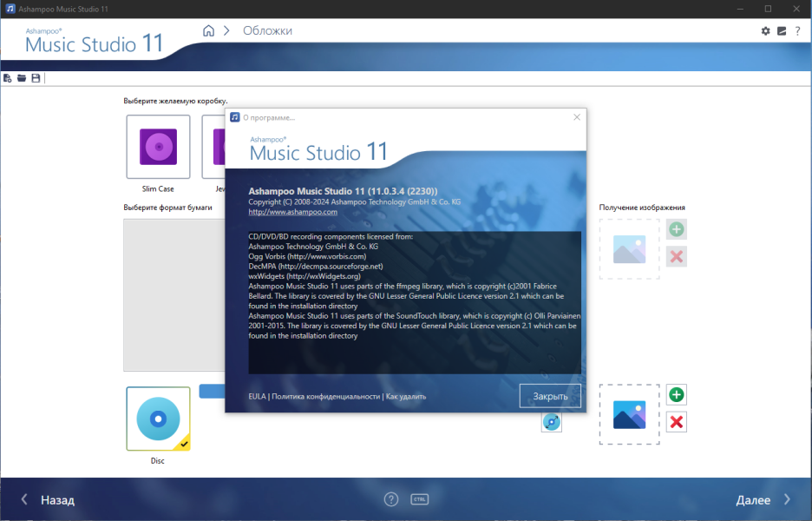Open the circled question mark in bottom bar
Viewport: 812px width, 521px height.
coord(391,499)
